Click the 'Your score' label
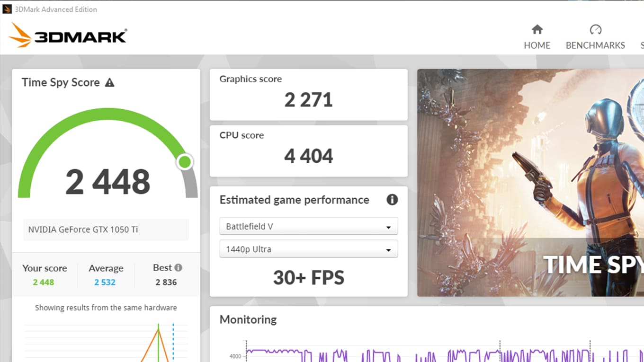 tap(45, 268)
